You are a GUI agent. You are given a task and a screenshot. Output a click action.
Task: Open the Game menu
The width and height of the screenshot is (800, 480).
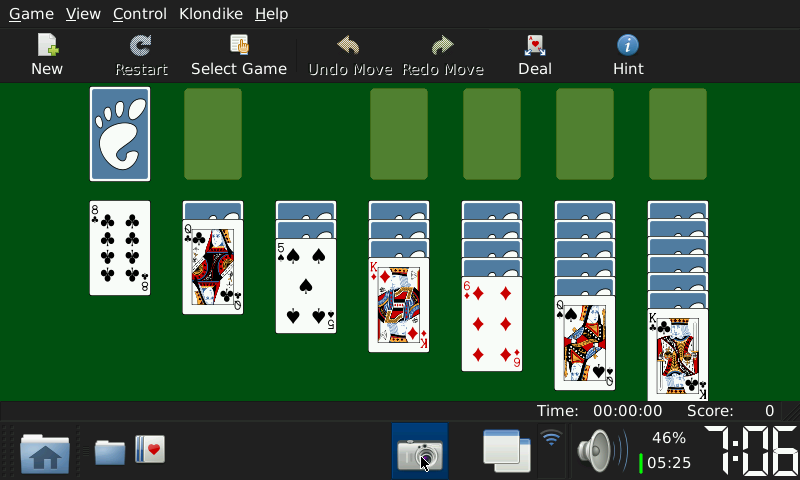(x=31, y=14)
